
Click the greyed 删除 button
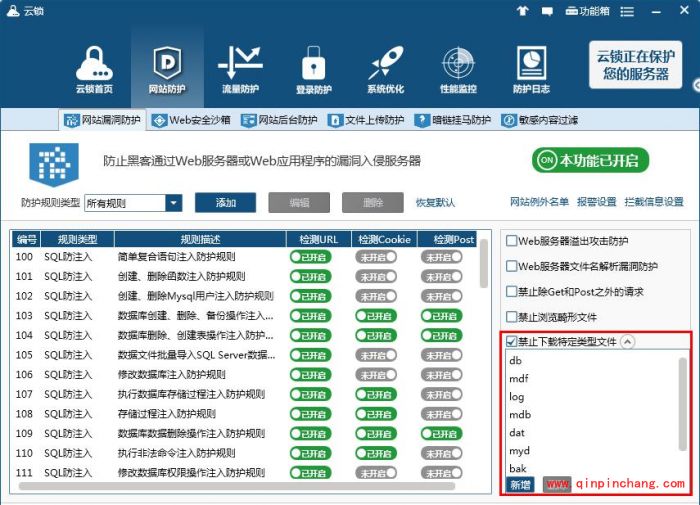[x=373, y=203]
